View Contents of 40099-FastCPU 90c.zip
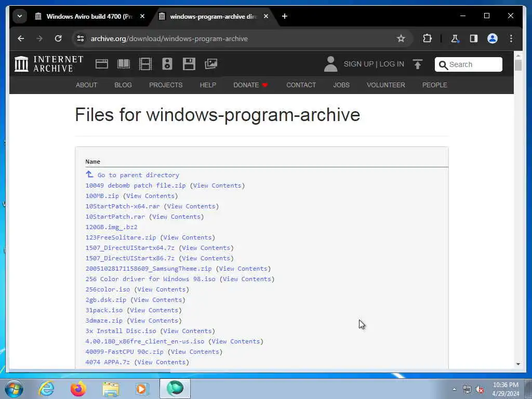 pos(195,352)
